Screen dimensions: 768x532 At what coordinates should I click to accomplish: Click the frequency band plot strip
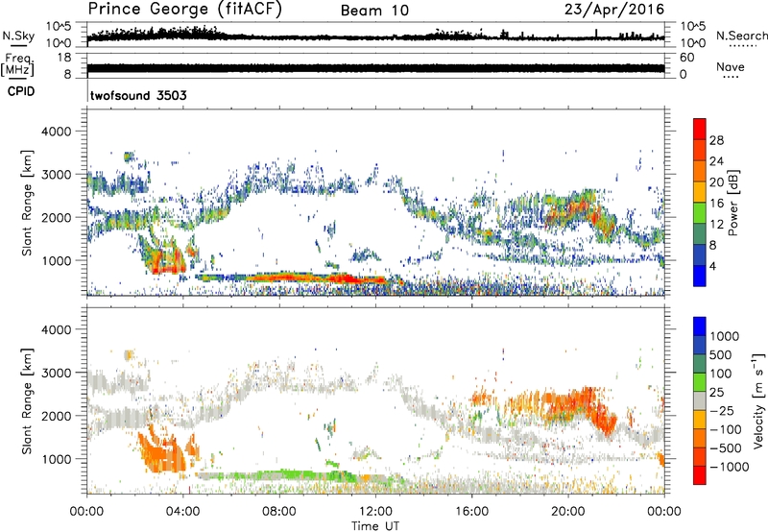[x=375, y=68]
